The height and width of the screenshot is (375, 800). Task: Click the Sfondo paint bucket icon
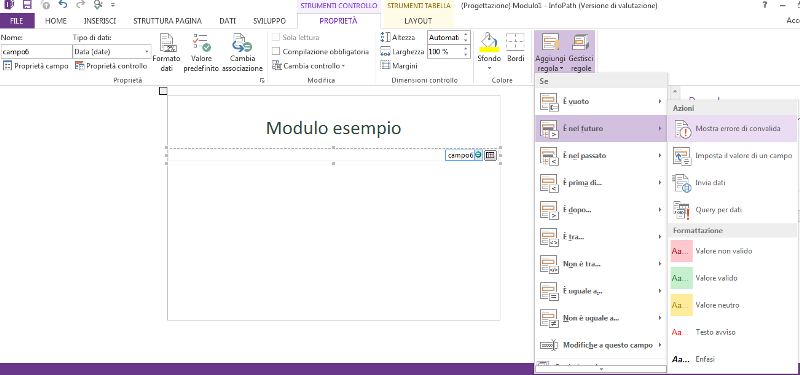[x=489, y=40]
